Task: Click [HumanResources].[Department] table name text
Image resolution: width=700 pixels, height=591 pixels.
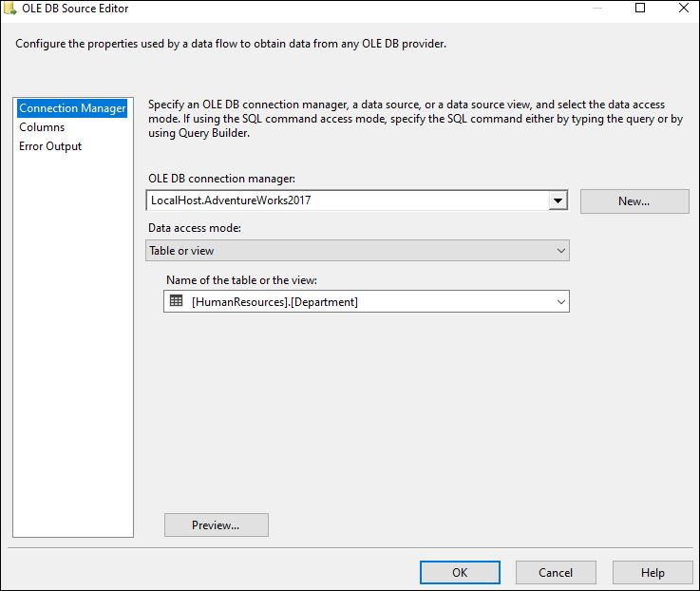Action: pos(274,302)
